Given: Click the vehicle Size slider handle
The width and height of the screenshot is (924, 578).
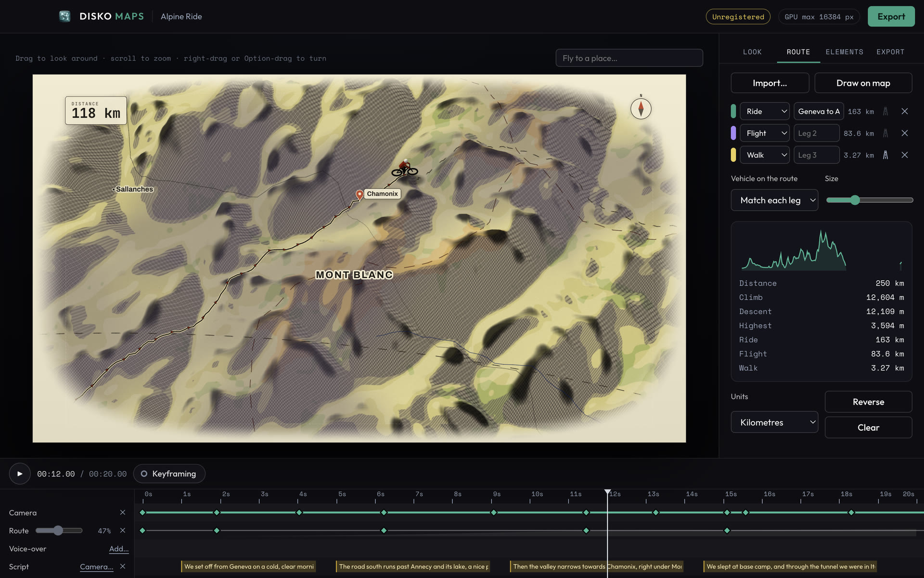Looking at the screenshot, I should click(x=855, y=200).
